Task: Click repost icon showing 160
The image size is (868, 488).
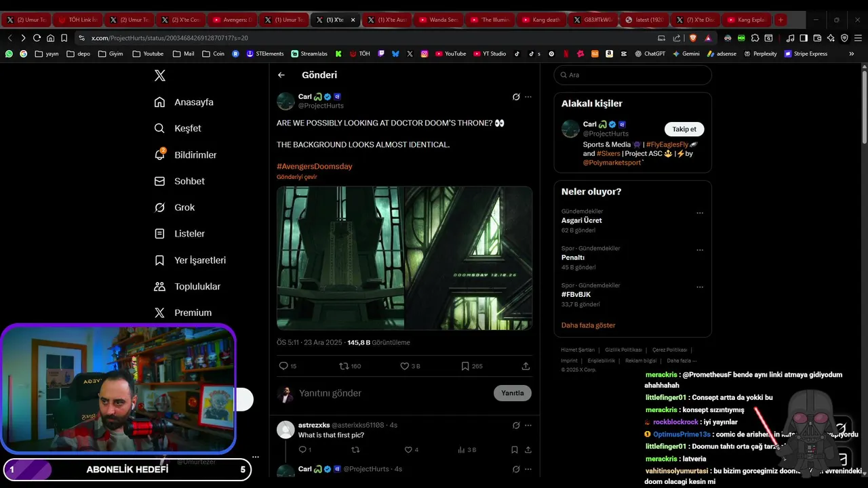Action: 344,366
